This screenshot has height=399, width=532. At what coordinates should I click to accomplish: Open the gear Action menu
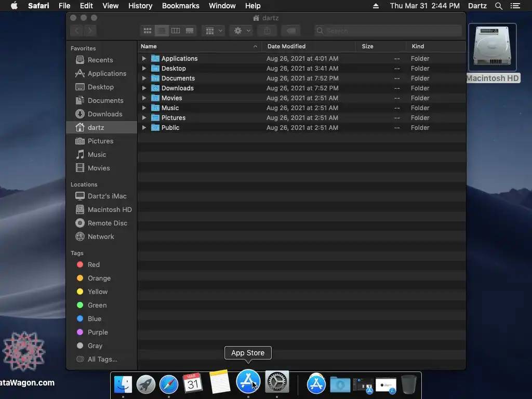pyautogui.click(x=241, y=31)
